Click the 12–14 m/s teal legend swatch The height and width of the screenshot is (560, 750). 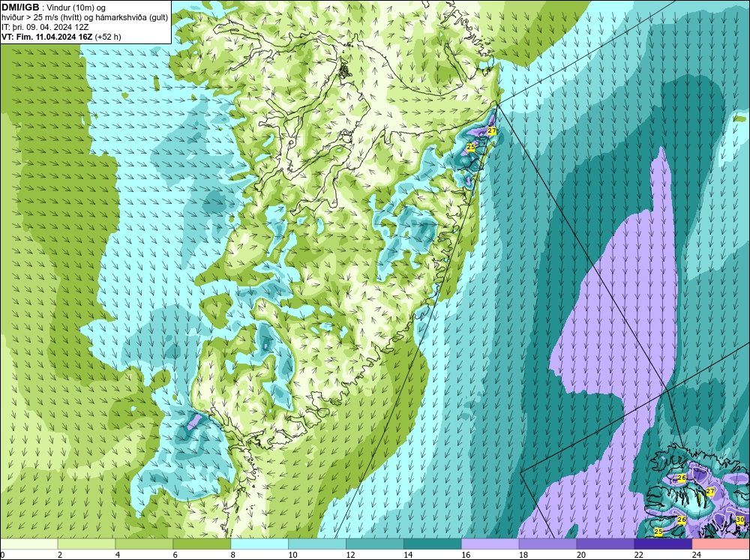tap(374, 544)
